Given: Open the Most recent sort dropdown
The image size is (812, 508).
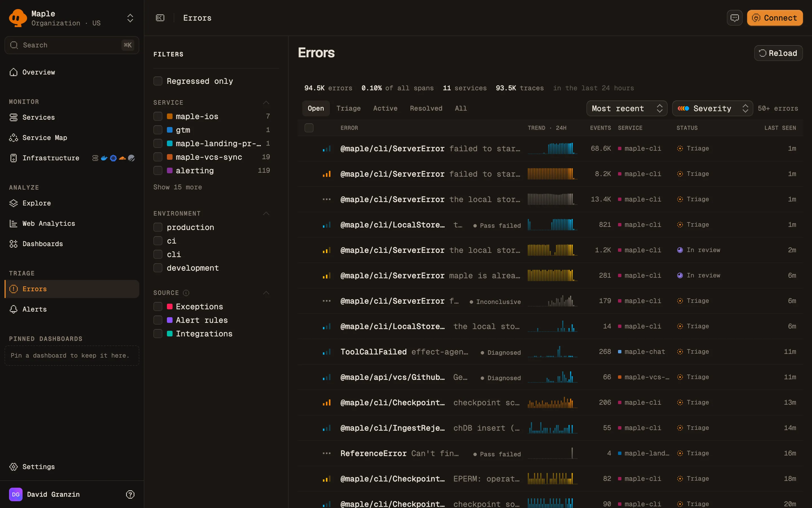Looking at the screenshot, I should tap(627, 108).
